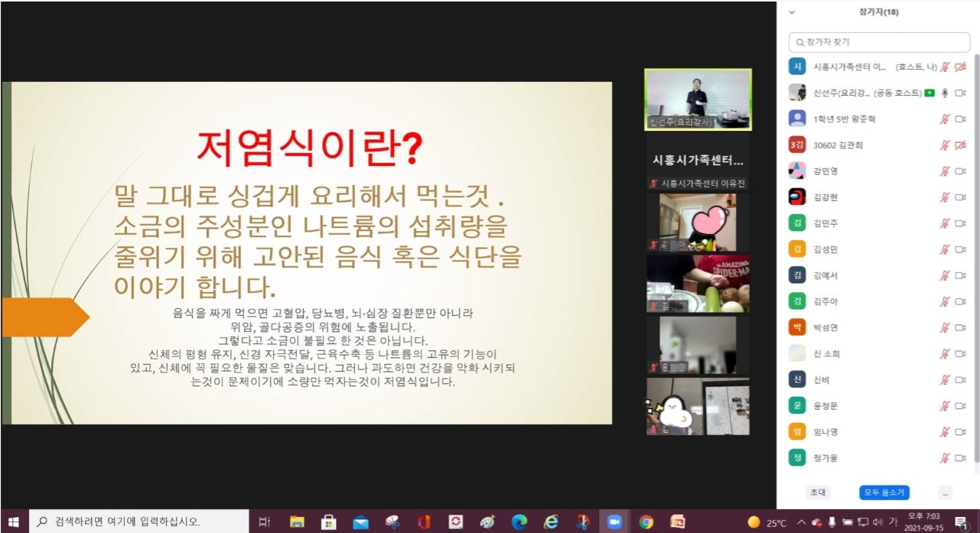Click muted mic icon for 신 소희
The height and width of the screenshot is (533, 980).
click(945, 353)
